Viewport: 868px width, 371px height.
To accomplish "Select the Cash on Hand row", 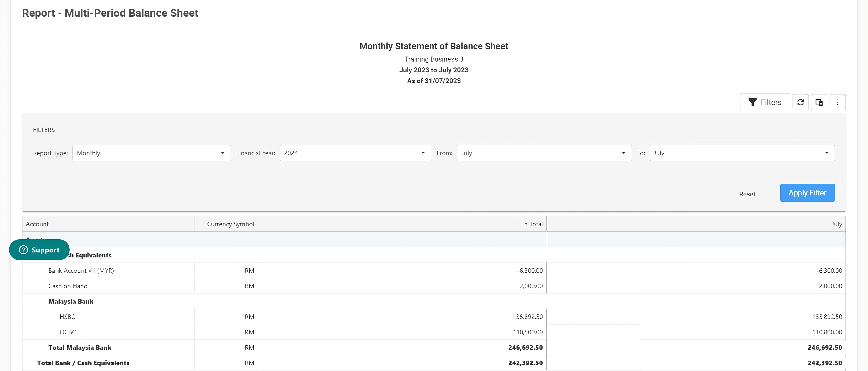I will (434, 286).
